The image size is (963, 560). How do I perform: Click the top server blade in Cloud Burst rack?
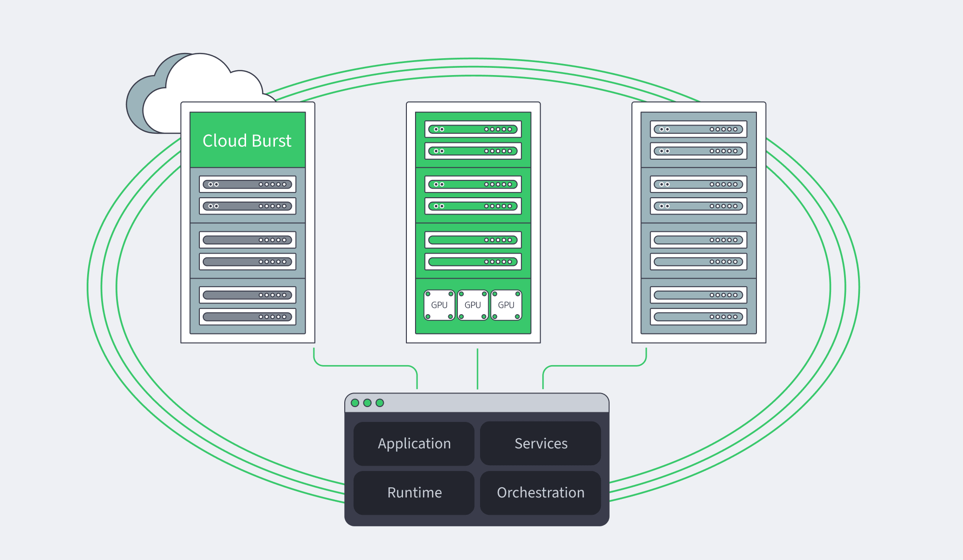(x=247, y=184)
